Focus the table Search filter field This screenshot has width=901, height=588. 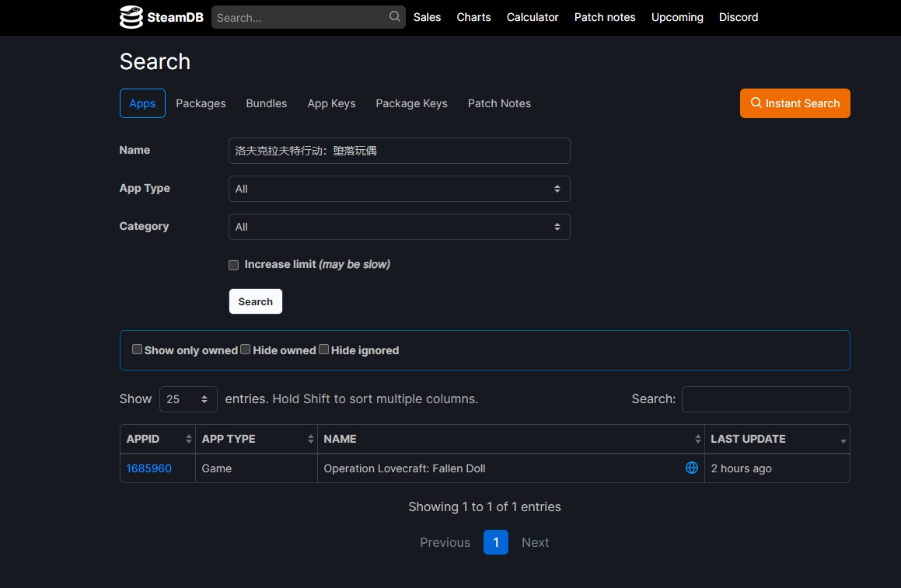tap(766, 399)
